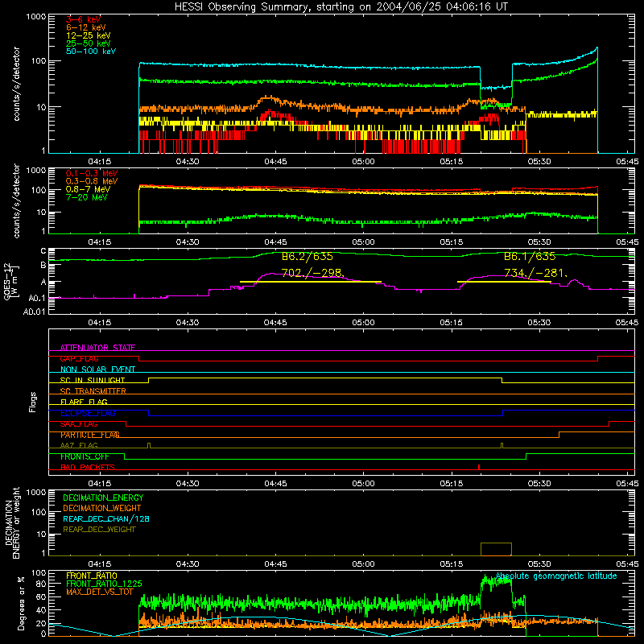Click the 0.1-0.3 MeV legend label
The width and height of the screenshot is (644, 644).
[x=92, y=173]
